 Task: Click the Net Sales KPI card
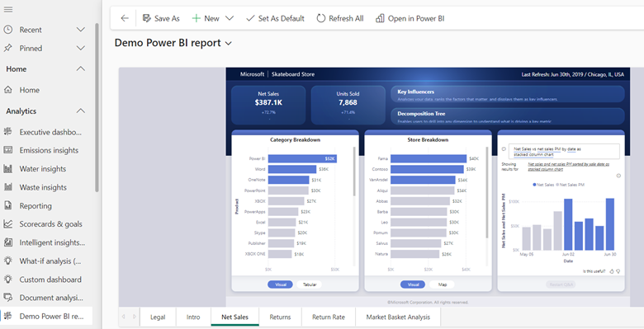(268, 105)
